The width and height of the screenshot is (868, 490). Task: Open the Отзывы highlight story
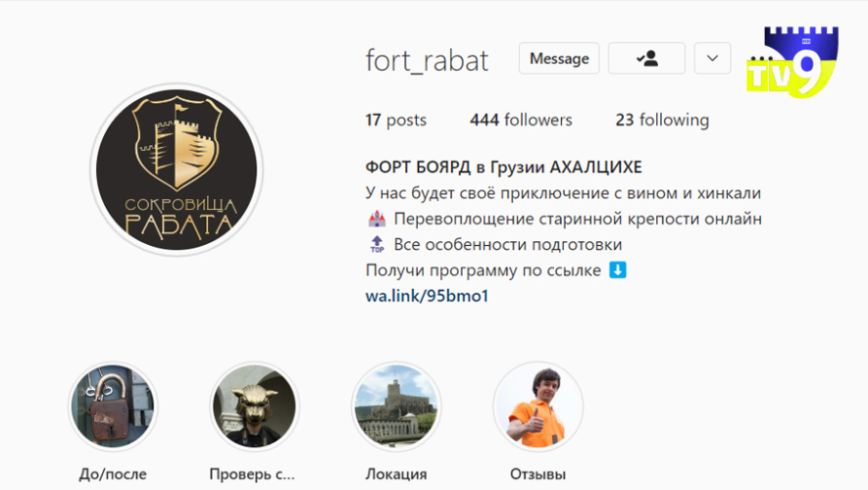[x=538, y=407]
